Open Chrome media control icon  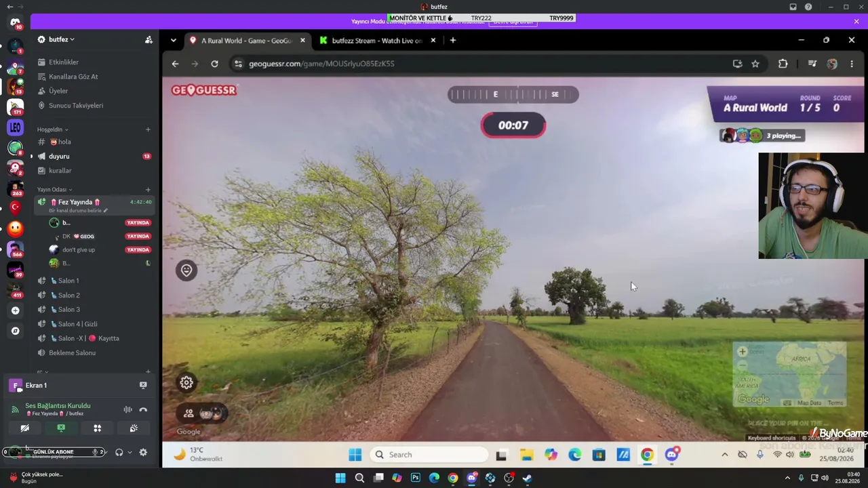812,64
